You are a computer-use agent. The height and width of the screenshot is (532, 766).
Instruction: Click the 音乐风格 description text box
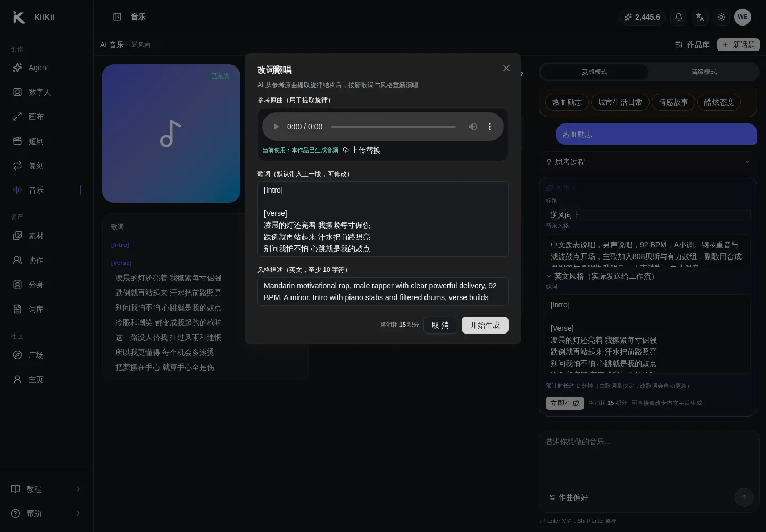(648, 250)
